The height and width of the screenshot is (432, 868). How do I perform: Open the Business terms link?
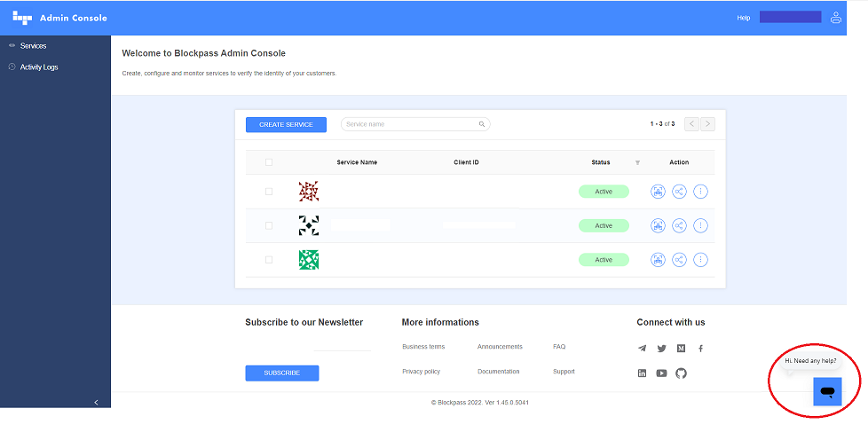pyautogui.click(x=423, y=347)
